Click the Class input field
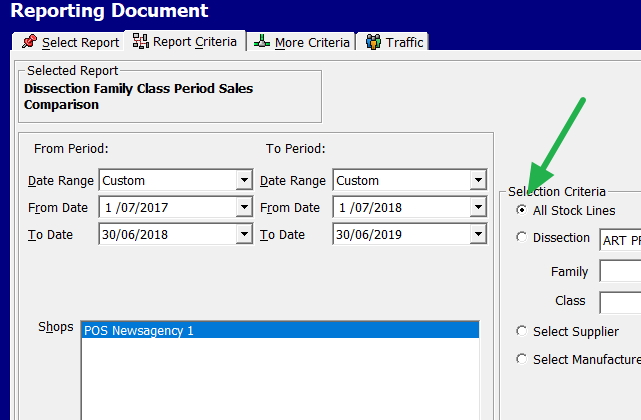This screenshot has height=420, width=641. (620, 302)
